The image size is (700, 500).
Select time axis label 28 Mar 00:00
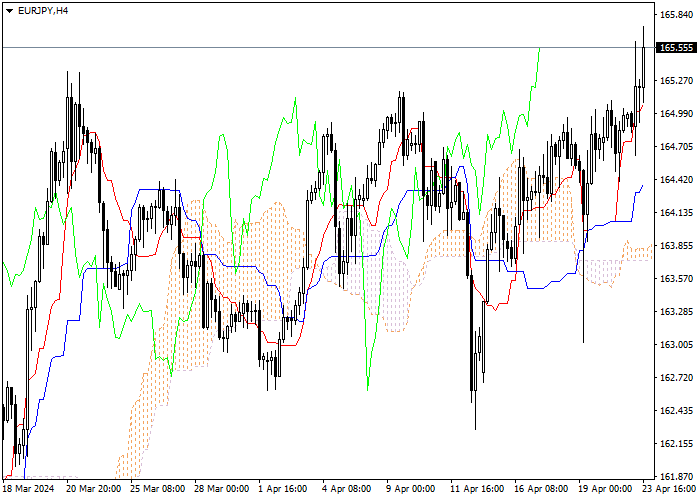[x=222, y=489]
